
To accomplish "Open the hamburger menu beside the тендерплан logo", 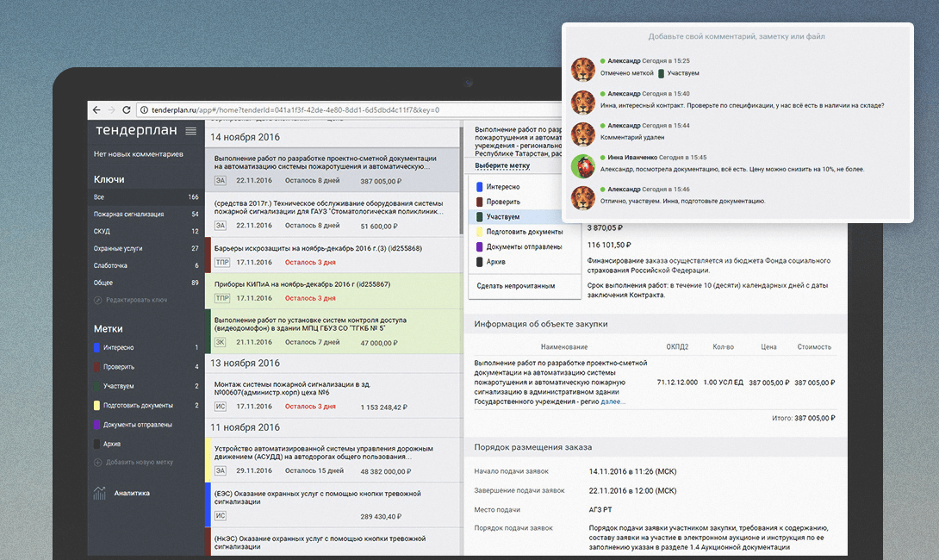I will [191, 131].
